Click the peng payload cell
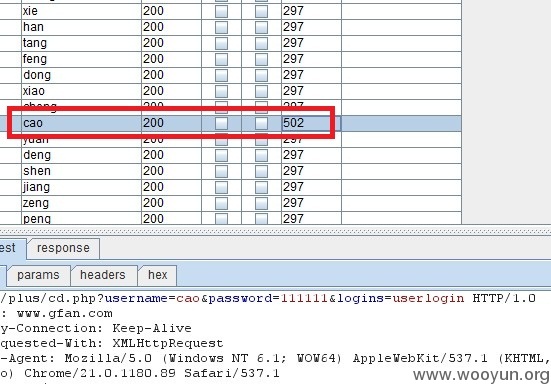Viewport: 551px width, 384px height. 81,219
